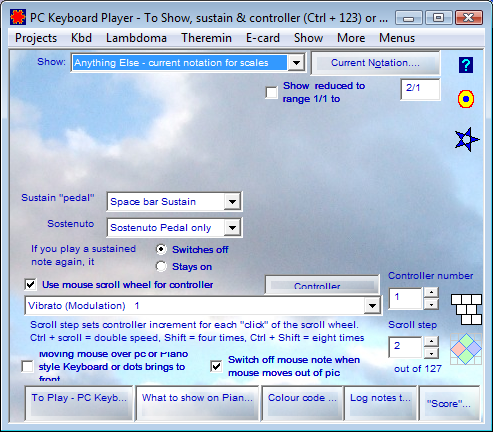493x432 pixels.
Task: Click the Current Notation button
Action: click(x=375, y=63)
